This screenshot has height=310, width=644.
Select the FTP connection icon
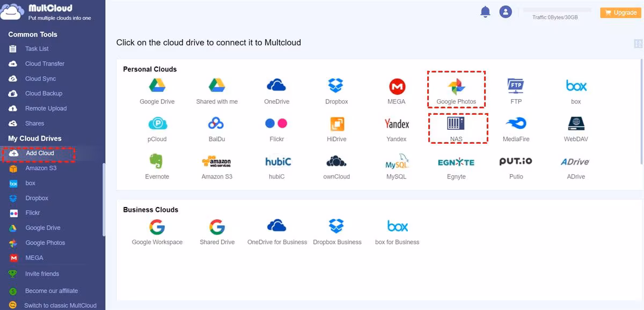(x=516, y=85)
